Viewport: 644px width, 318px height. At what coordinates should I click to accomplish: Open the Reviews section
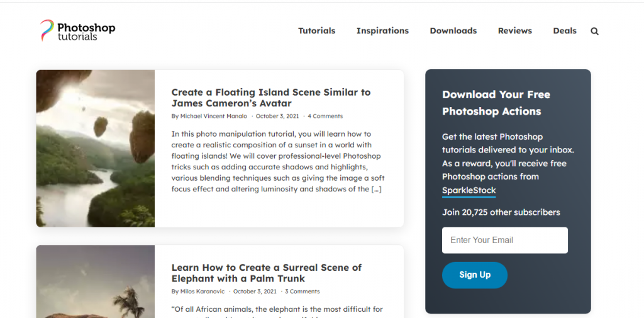coord(514,31)
